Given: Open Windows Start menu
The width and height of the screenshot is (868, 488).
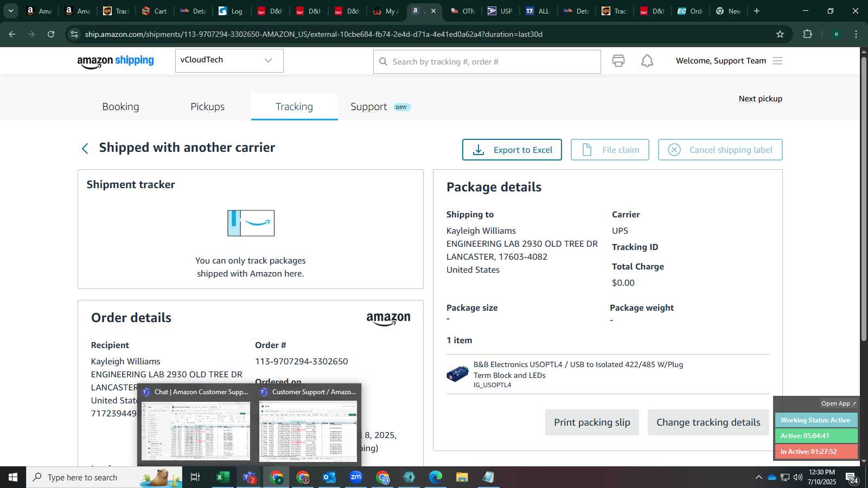Looking at the screenshot, I should (x=13, y=477).
